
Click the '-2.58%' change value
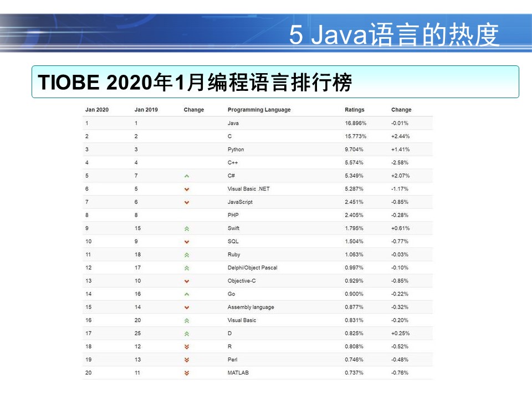(x=400, y=162)
